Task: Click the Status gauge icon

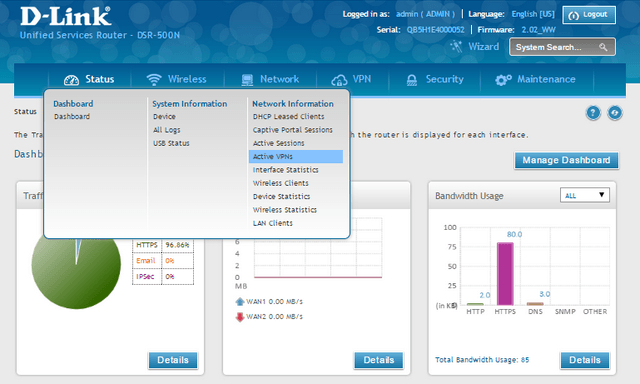Action: (x=71, y=80)
